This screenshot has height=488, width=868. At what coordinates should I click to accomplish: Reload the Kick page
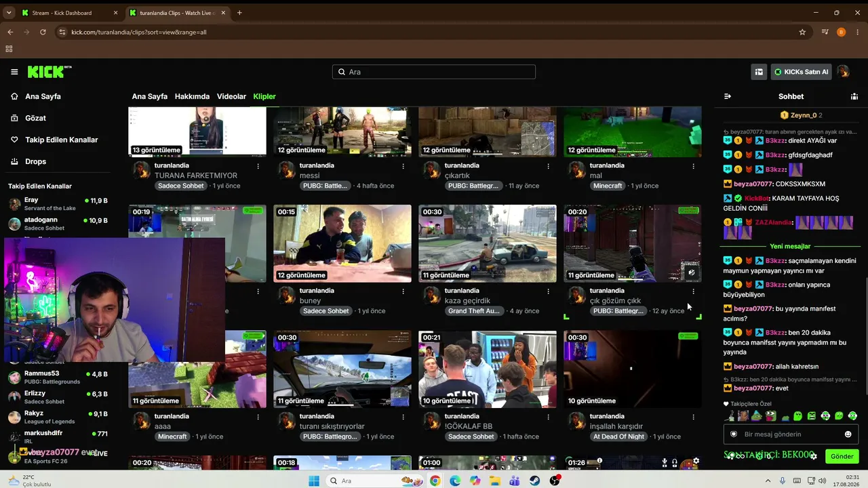click(43, 32)
